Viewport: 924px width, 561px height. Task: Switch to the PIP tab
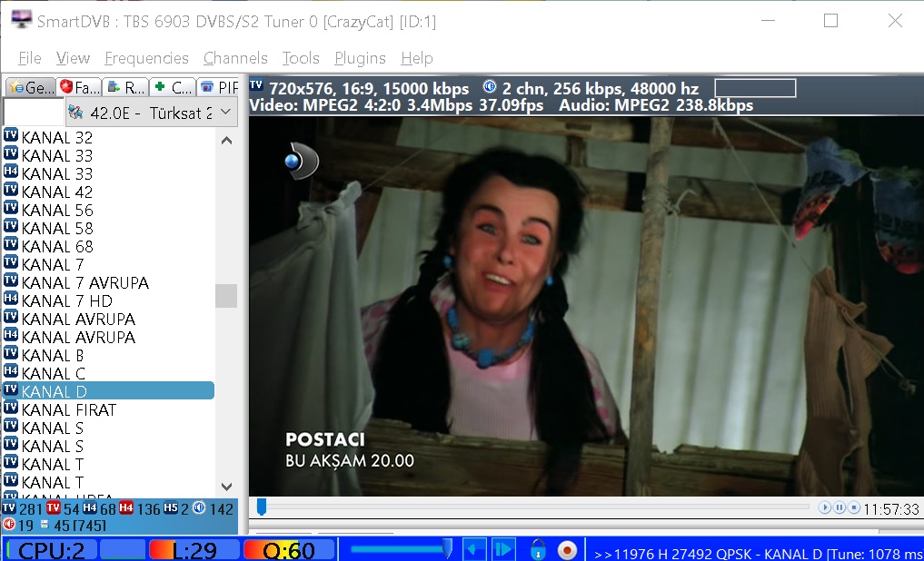tap(219, 88)
